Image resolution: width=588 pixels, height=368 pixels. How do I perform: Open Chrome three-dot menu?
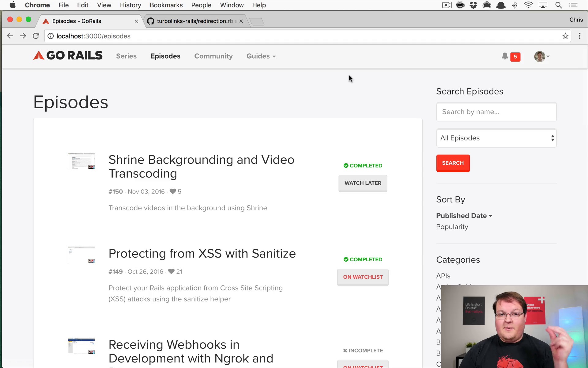pos(580,36)
